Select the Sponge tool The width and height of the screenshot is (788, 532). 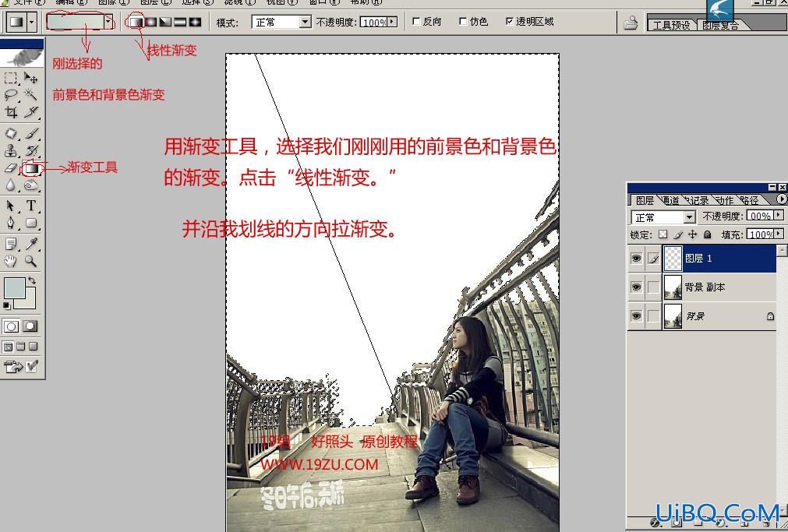tap(30, 185)
